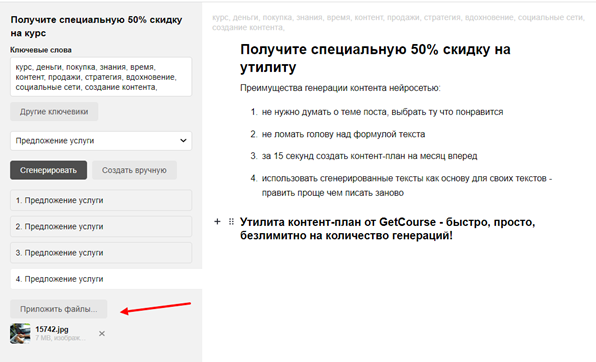Click the plus icon to add a block
The height and width of the screenshot is (362, 596).
click(217, 222)
